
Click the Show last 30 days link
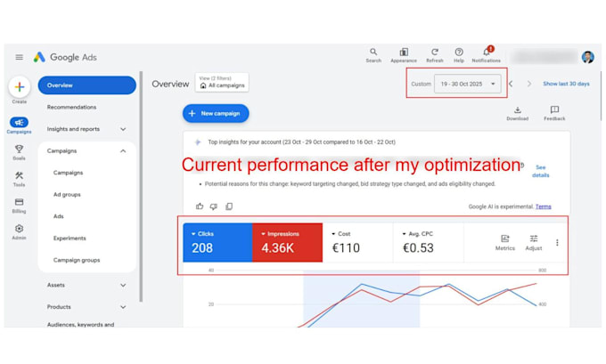(566, 84)
